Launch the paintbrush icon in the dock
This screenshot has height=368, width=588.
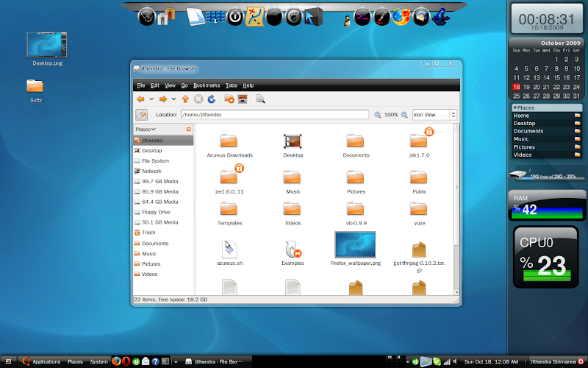381,17
